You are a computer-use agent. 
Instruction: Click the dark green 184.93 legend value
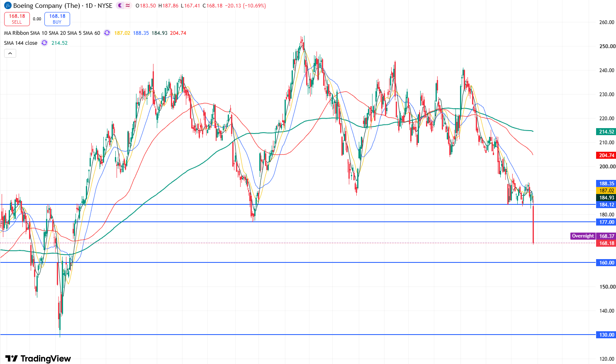point(159,33)
